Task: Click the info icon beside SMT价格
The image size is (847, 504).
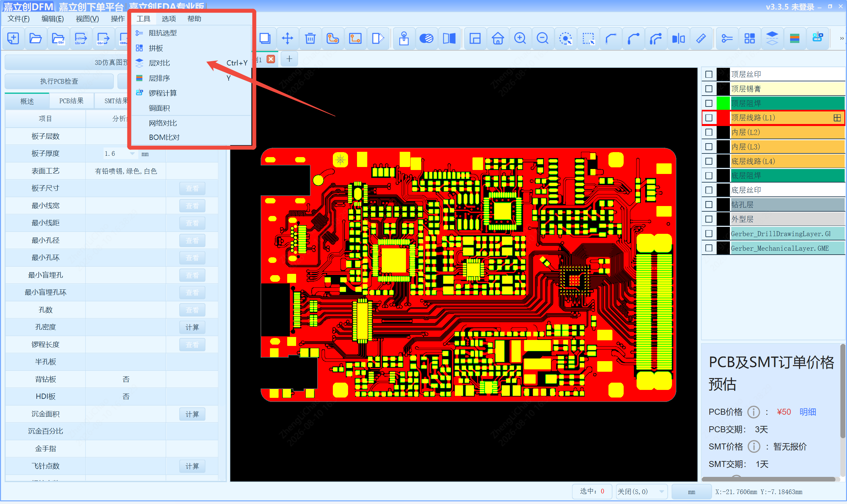Action: pos(754,446)
